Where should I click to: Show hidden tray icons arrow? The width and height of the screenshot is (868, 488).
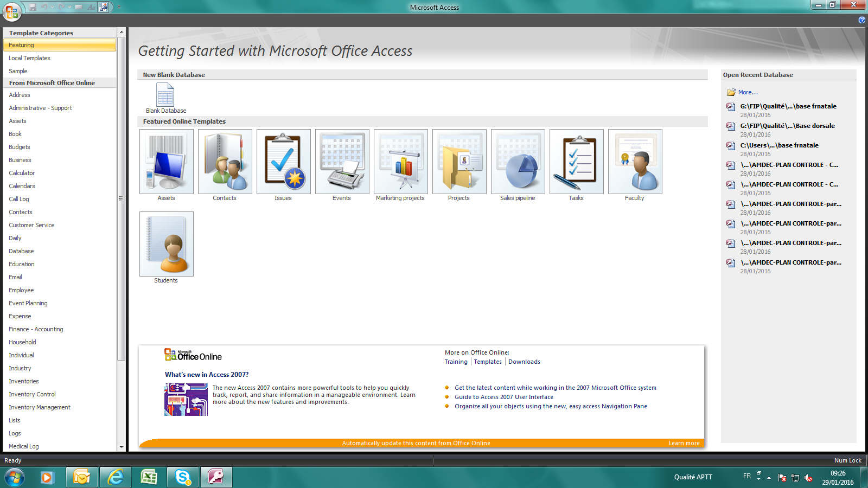(769, 478)
